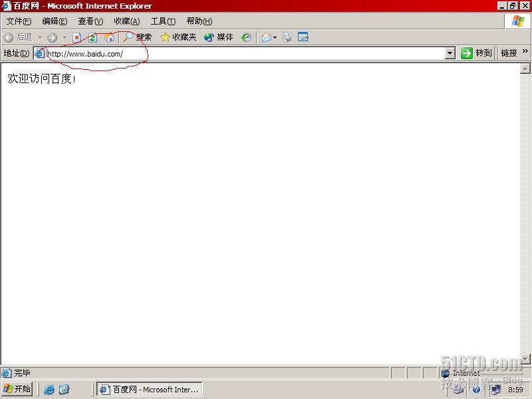Screen dimensions: 532x399
Task: Open the 收藏(A) menu
Action: click(x=127, y=21)
